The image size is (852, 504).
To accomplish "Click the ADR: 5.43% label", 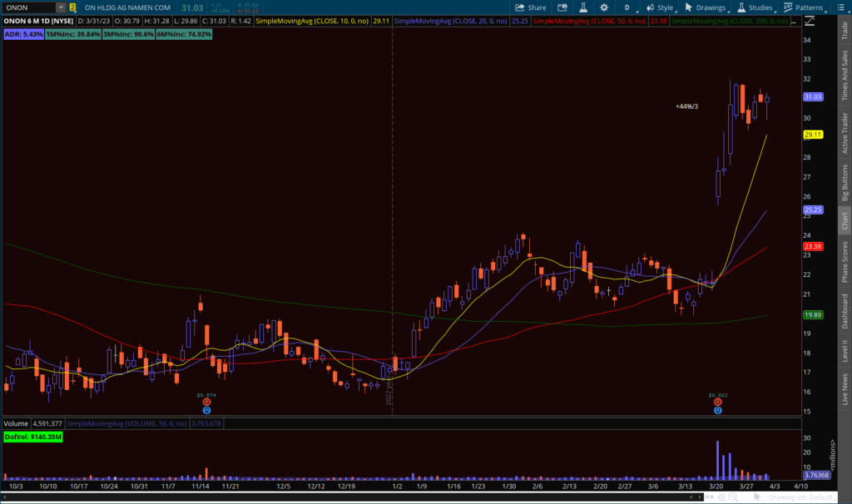I will [23, 34].
